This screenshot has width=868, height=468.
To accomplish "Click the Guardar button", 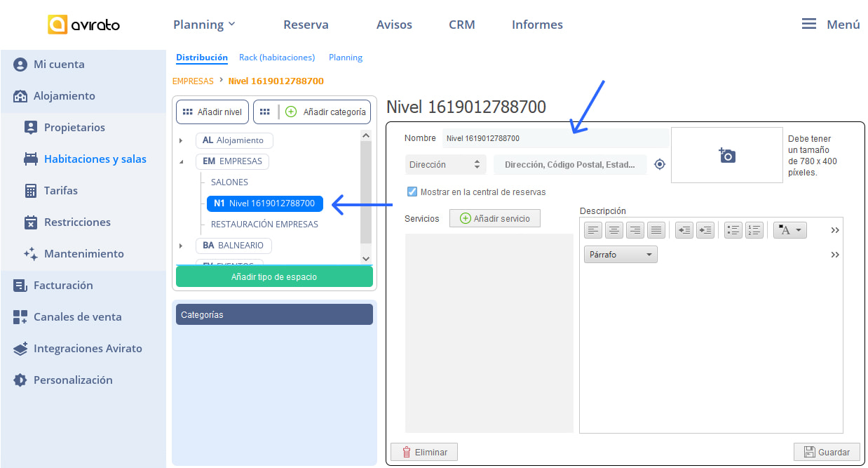I will [x=827, y=453].
